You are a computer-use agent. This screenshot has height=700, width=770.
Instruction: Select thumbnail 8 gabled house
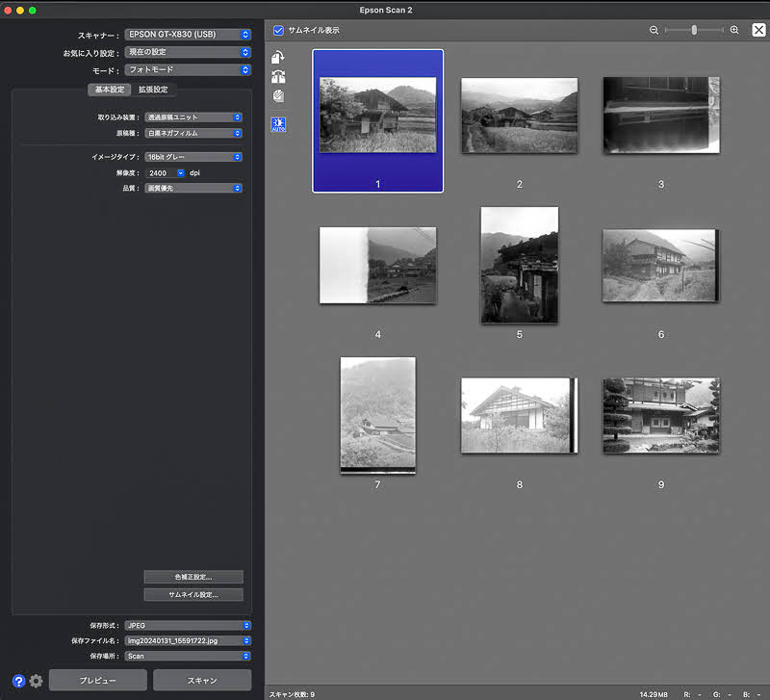pyautogui.click(x=519, y=415)
